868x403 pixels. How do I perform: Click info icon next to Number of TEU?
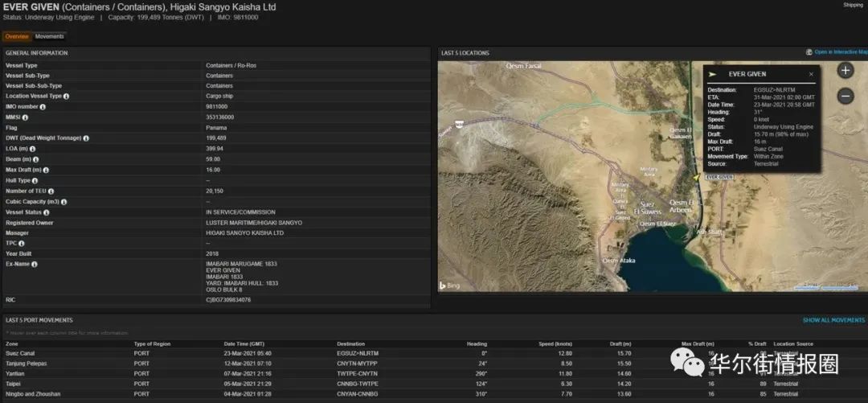51,191
